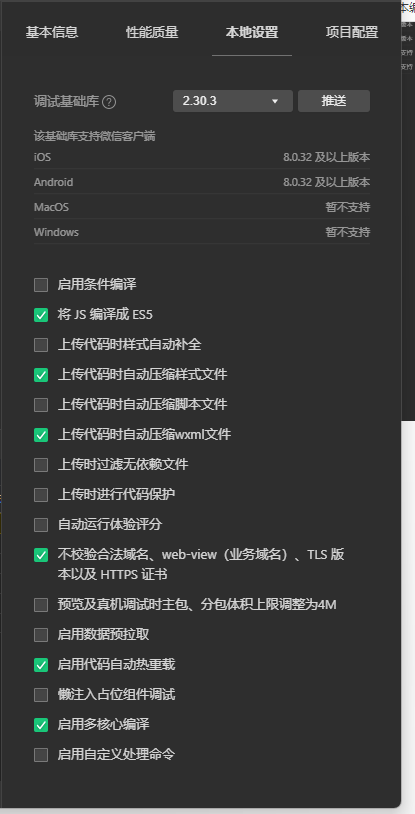Click the help icon beside 调试基础库
The width and height of the screenshot is (415, 814).
pyautogui.click(x=109, y=102)
